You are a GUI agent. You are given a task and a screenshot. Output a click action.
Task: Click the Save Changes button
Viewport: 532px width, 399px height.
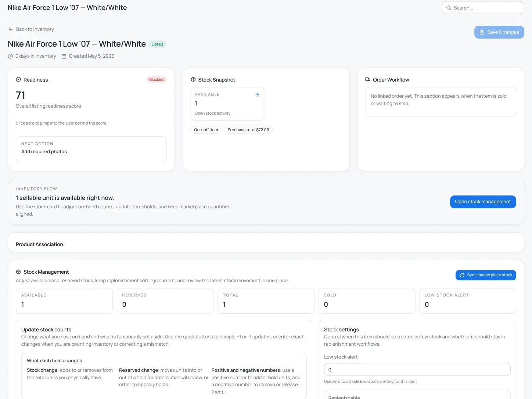point(499,32)
